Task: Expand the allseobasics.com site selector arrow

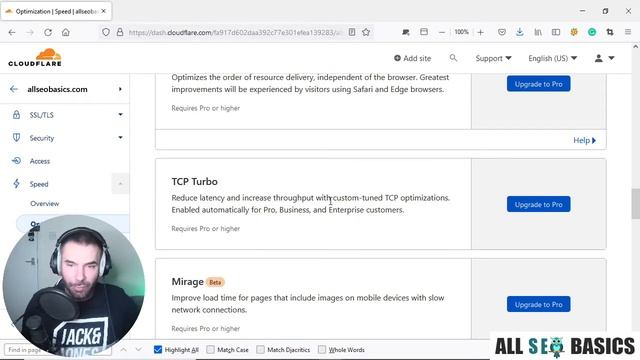Action: [120, 89]
